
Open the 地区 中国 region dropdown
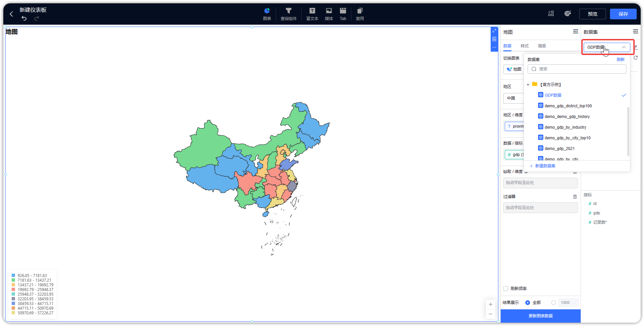[514, 98]
